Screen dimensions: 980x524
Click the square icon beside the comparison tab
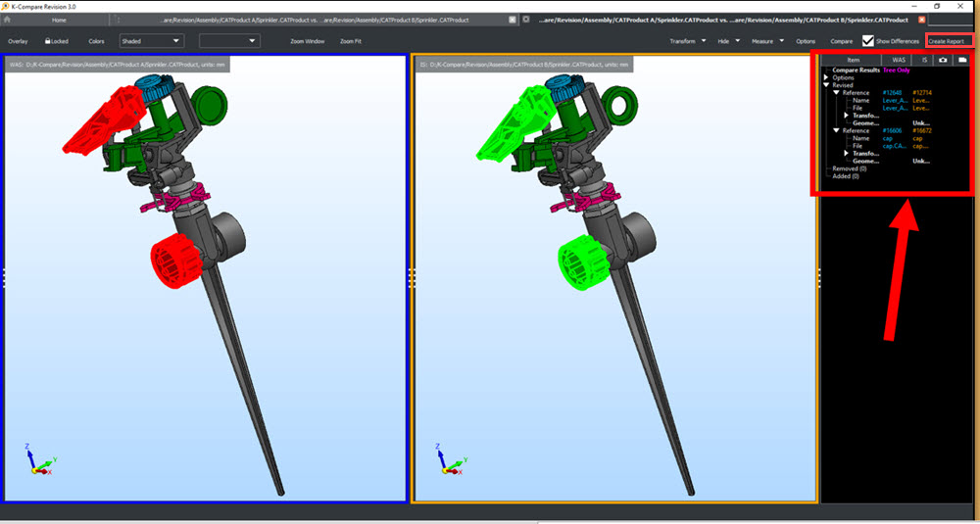pos(527,20)
